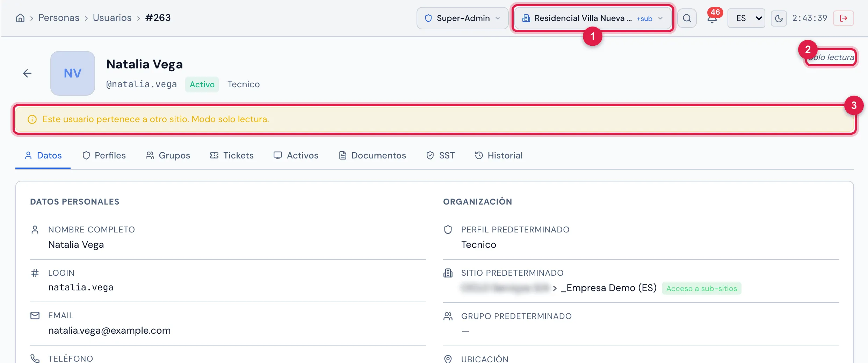868x363 pixels.
Task: Click the NV avatar thumbnail
Action: coord(73,73)
